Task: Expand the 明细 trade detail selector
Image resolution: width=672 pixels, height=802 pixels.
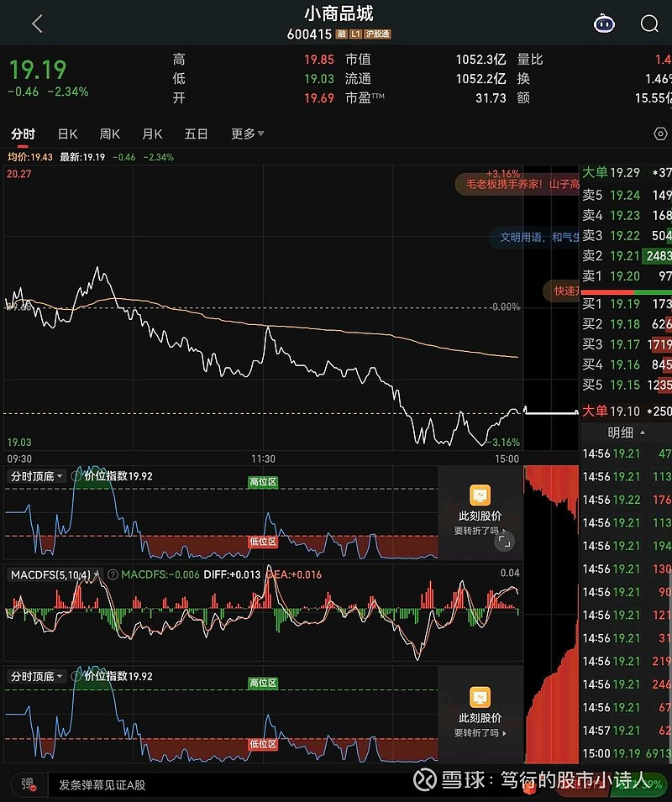Action: (626, 432)
